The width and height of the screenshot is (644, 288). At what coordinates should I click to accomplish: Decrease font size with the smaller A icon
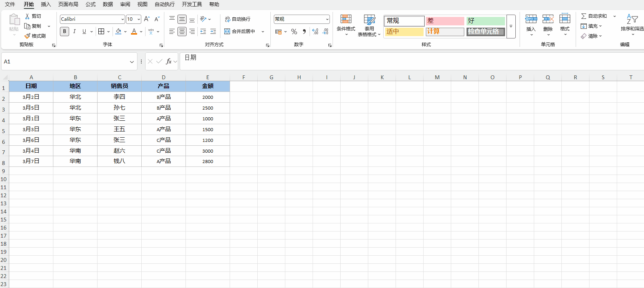pyautogui.click(x=157, y=19)
